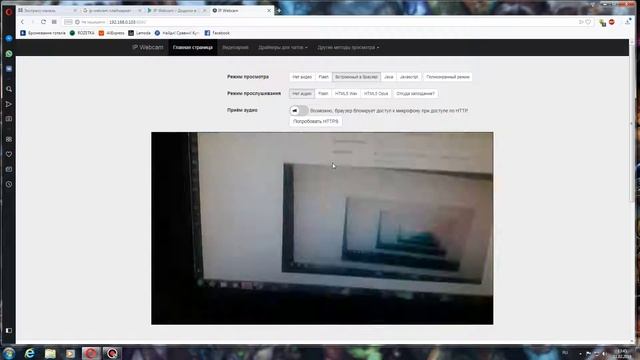Viewport: 640px width, 360px height.
Task: Open the red adblock extension icon
Action: pos(611,22)
